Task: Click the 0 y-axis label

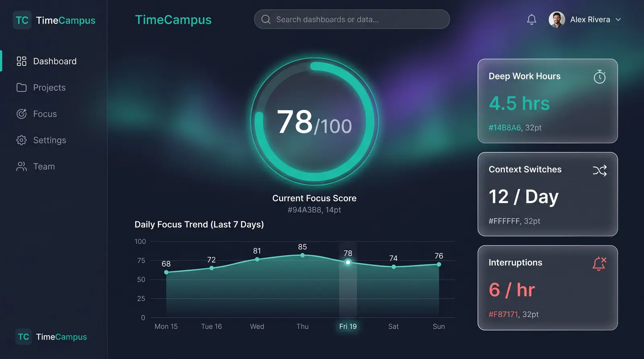Action: pos(143,318)
